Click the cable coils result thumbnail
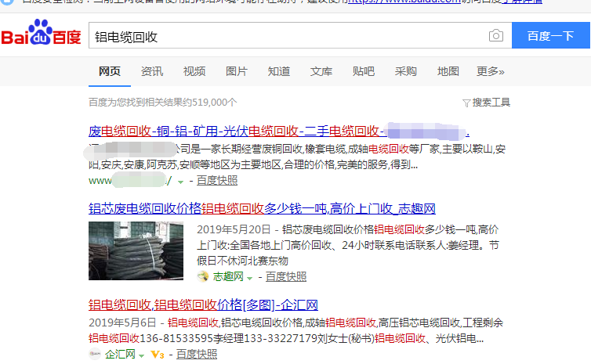The width and height of the screenshot is (591, 364). (136, 250)
